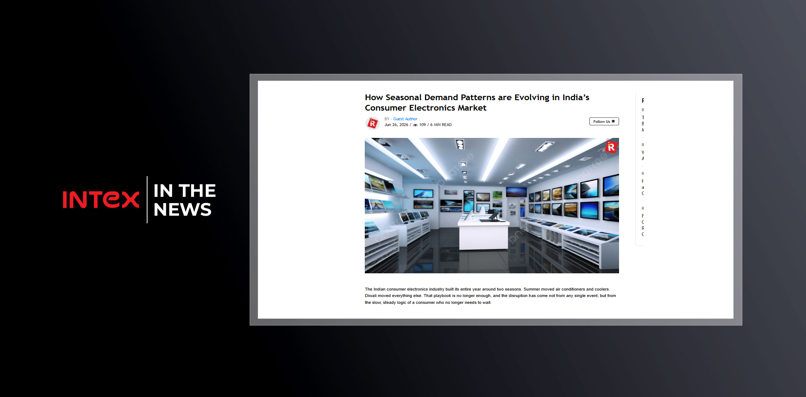Click the Intex logo
806x397 pixels.
(101, 200)
